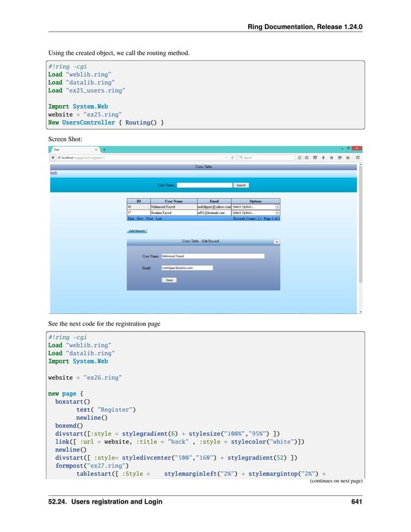This screenshot has height=532, width=411.
Task: Click 'Ring Documentation, Release 1.24.0' header
Action: coord(305,27)
